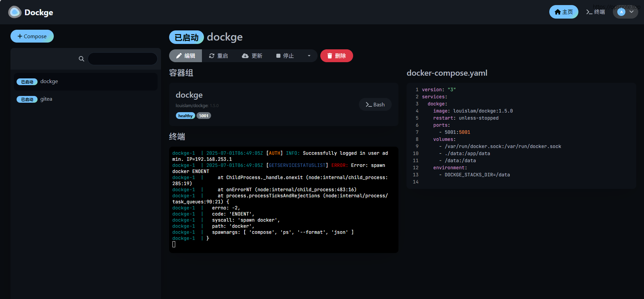Image resolution: width=644 pixels, height=299 pixels.
Task: Click the red 删除 delete button
Action: pyautogui.click(x=337, y=56)
